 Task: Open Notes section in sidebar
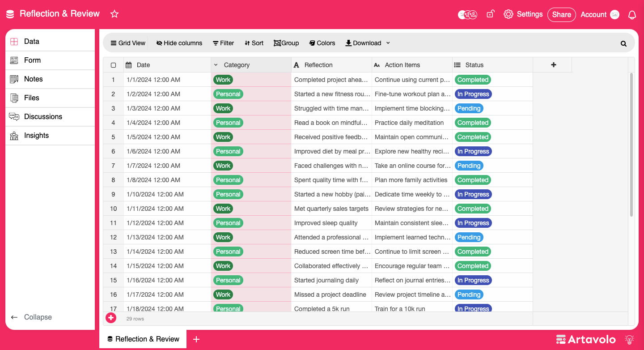tap(50, 79)
